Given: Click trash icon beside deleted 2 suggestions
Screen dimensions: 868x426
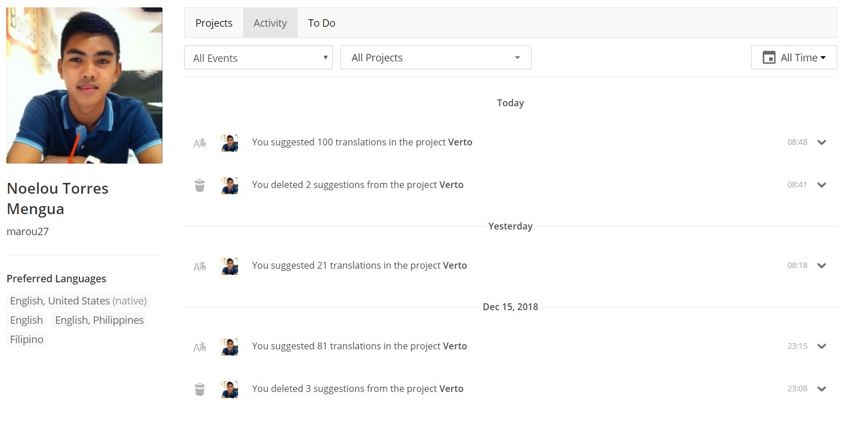Looking at the screenshot, I should [x=199, y=185].
